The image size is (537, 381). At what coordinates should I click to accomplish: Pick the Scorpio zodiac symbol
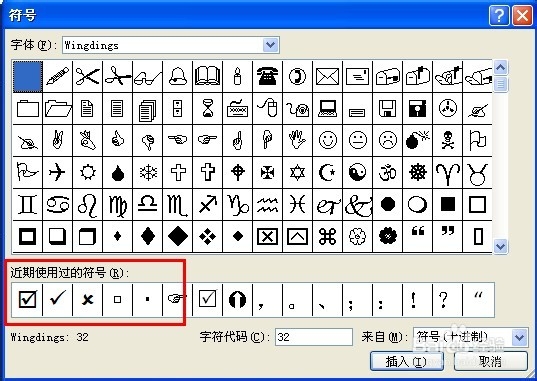tap(178, 205)
